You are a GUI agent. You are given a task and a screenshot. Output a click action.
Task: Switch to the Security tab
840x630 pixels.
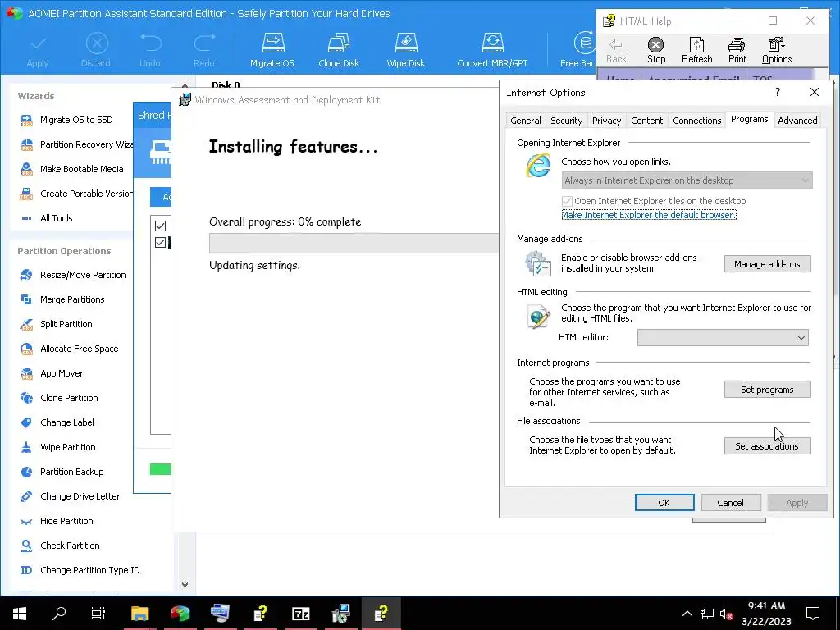point(566,121)
